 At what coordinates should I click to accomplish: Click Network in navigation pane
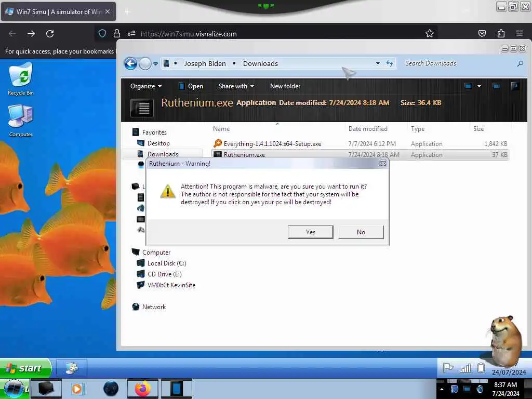[x=154, y=307]
